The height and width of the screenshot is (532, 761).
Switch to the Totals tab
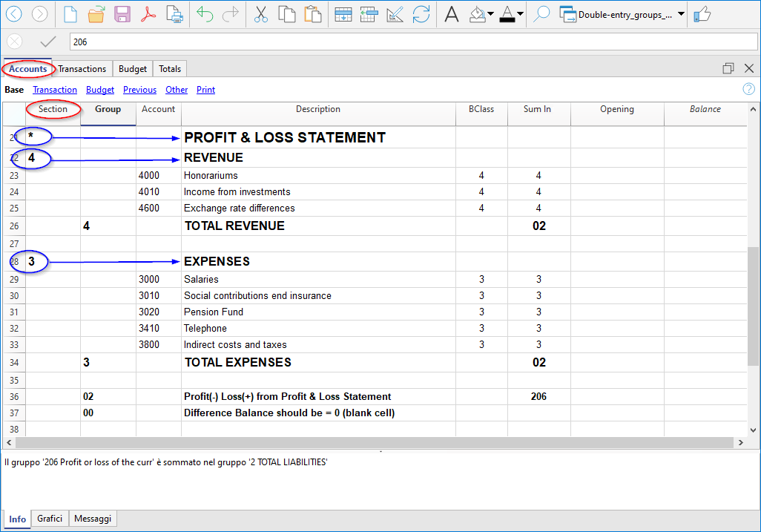tap(170, 69)
